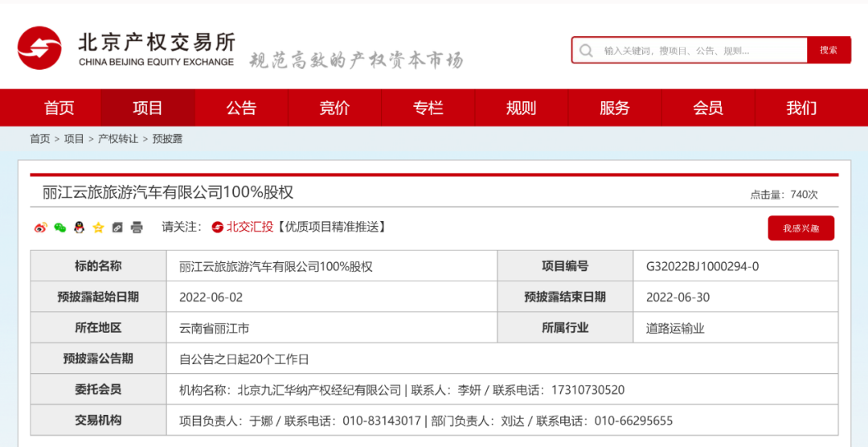Click the yellow star favorite icon
Image resolution: width=868 pixels, height=447 pixels.
tap(98, 228)
